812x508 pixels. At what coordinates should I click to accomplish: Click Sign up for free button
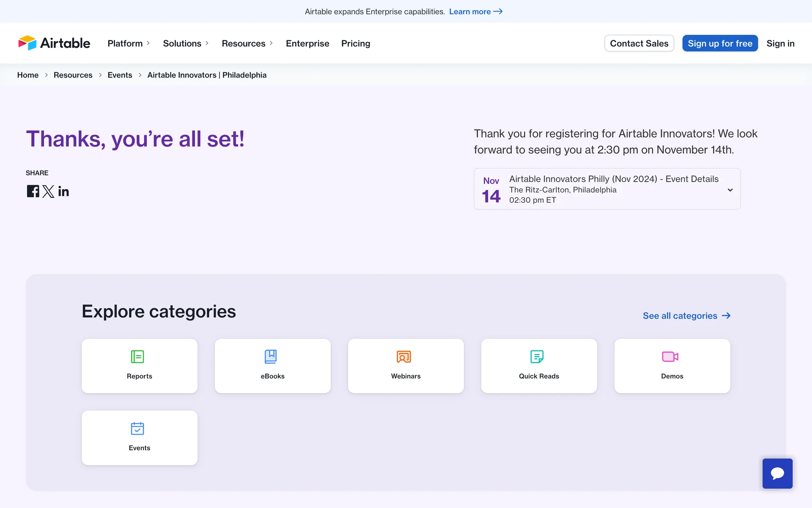(720, 43)
